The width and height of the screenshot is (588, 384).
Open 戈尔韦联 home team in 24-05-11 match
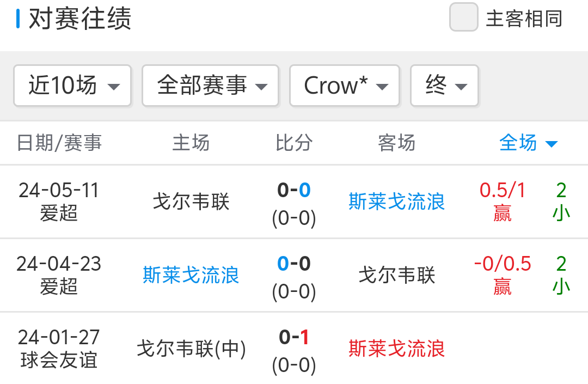click(191, 202)
